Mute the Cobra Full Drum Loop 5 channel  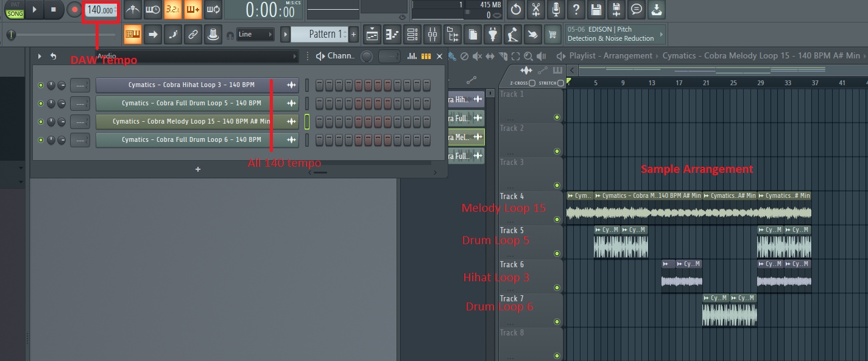[41, 103]
